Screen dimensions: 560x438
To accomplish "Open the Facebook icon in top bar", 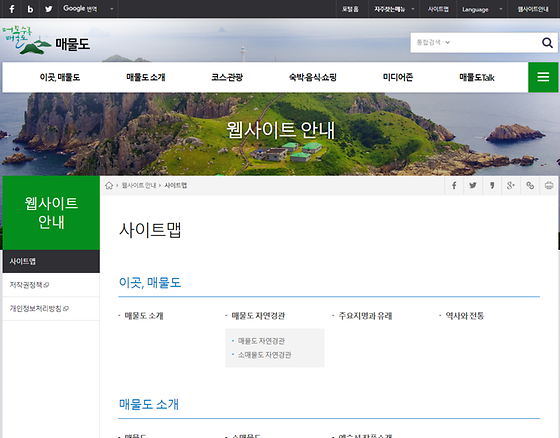I will (x=12, y=9).
